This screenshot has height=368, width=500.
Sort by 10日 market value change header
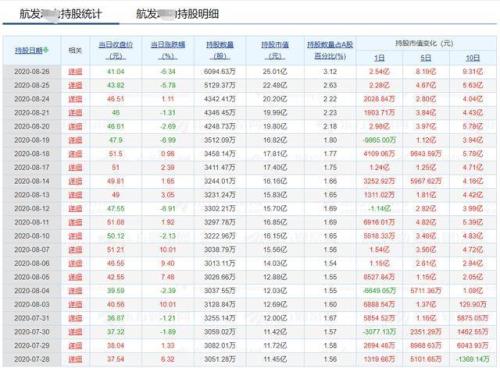pos(472,58)
